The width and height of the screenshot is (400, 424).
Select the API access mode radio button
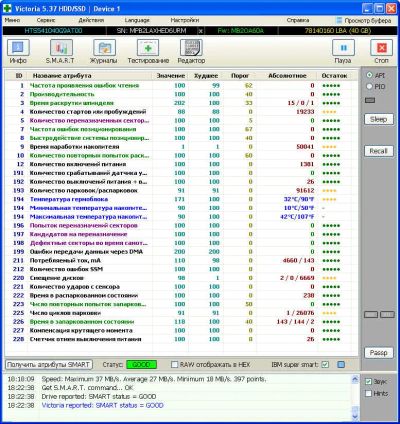click(369, 75)
